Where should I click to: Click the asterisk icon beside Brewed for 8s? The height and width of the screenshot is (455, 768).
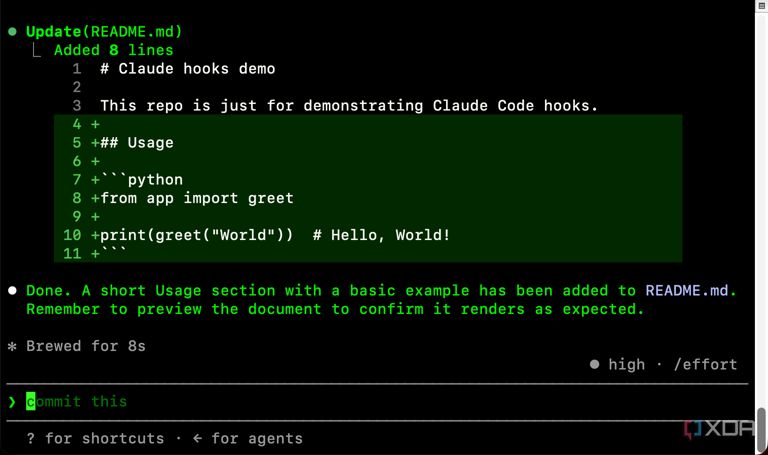pos(12,347)
